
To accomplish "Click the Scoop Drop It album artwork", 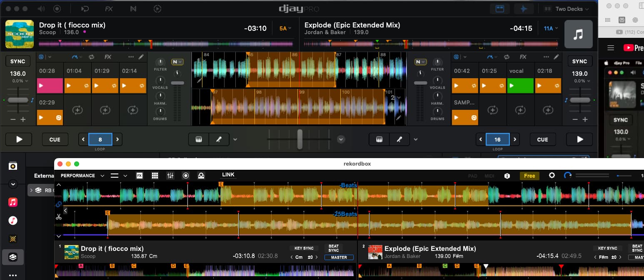I will [20, 34].
